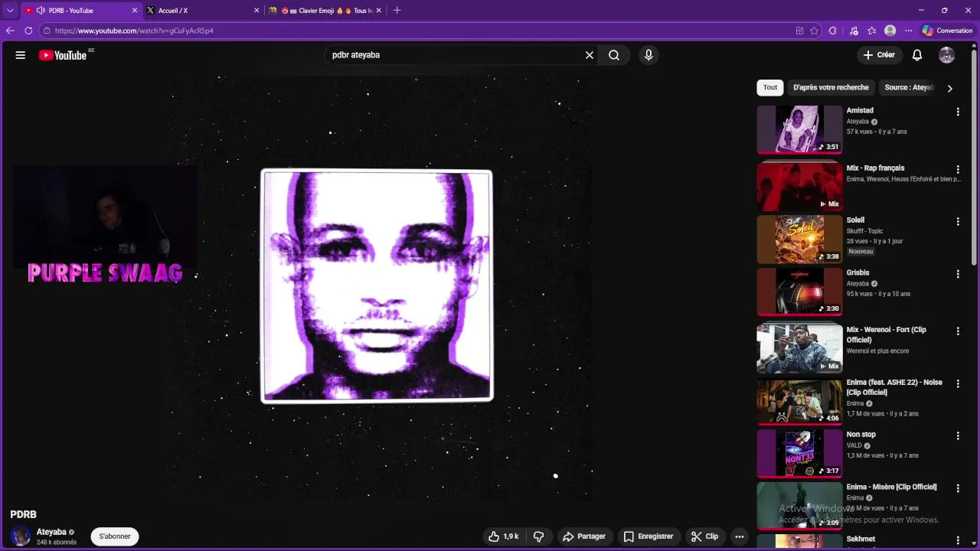Open options menu for Soleil video
Viewport: 980px width, 551px height.
point(958,221)
